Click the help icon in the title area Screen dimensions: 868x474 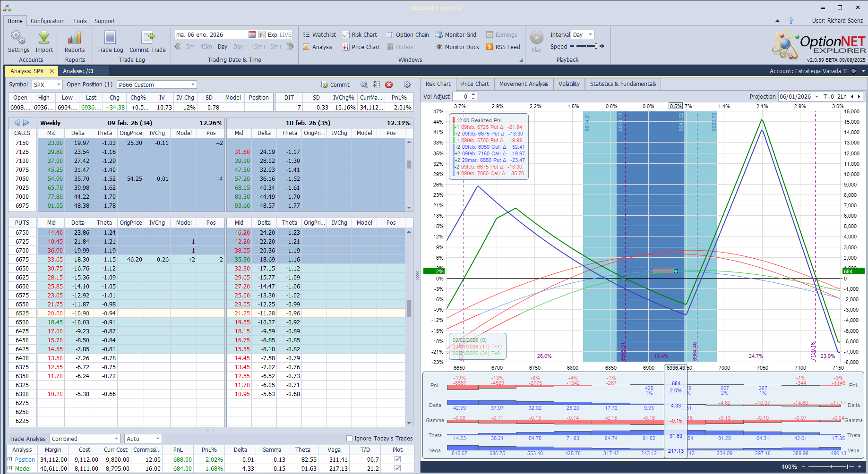click(x=791, y=21)
